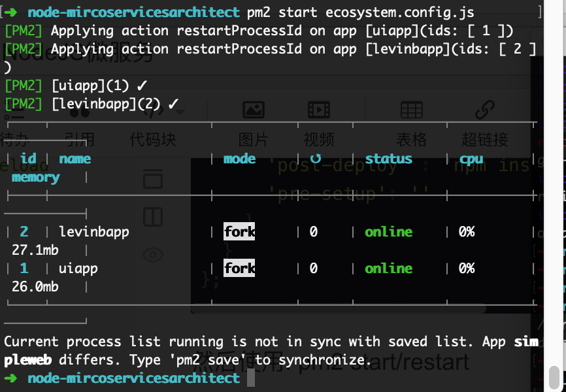Click the '0%' cpu value for levinbapp
Image resolution: width=566 pixels, height=392 pixels.
(x=467, y=231)
